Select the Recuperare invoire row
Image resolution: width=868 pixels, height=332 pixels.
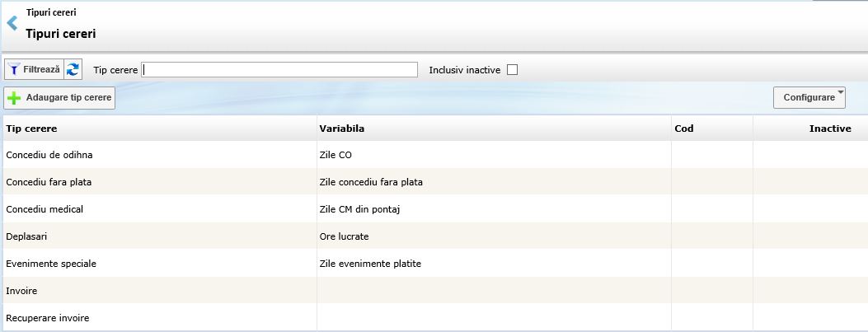[47, 317]
